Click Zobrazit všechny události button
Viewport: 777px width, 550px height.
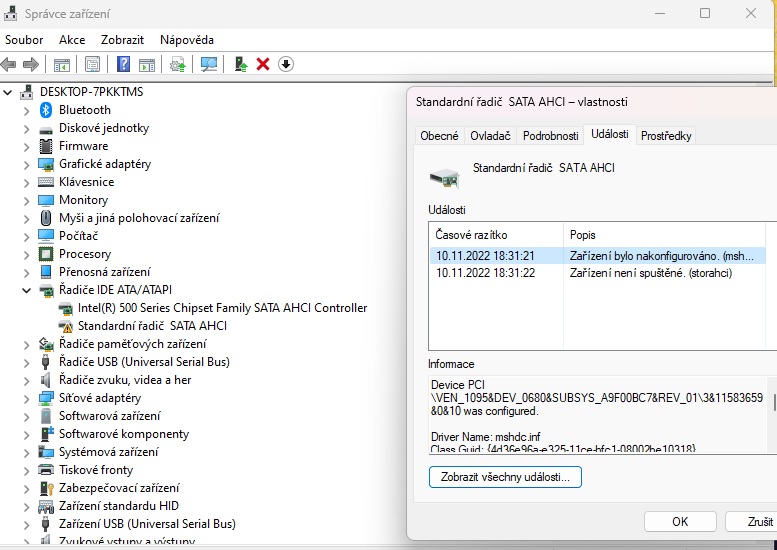coord(505,478)
